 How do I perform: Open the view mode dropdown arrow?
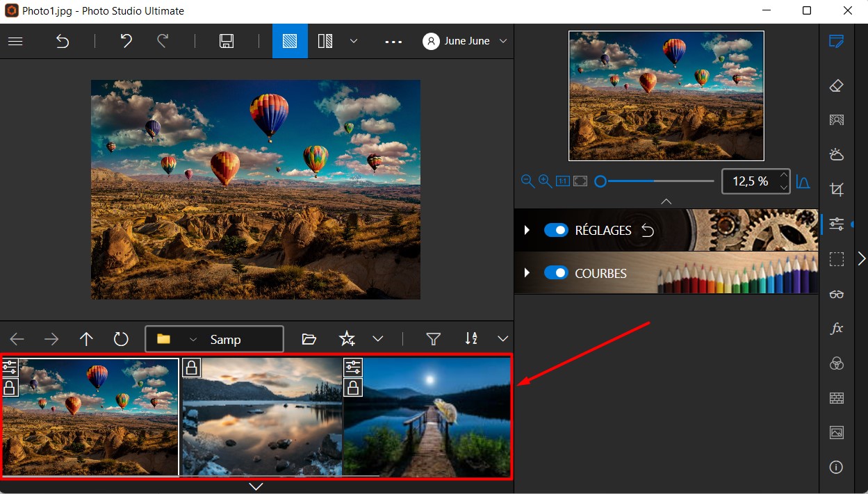(x=354, y=41)
